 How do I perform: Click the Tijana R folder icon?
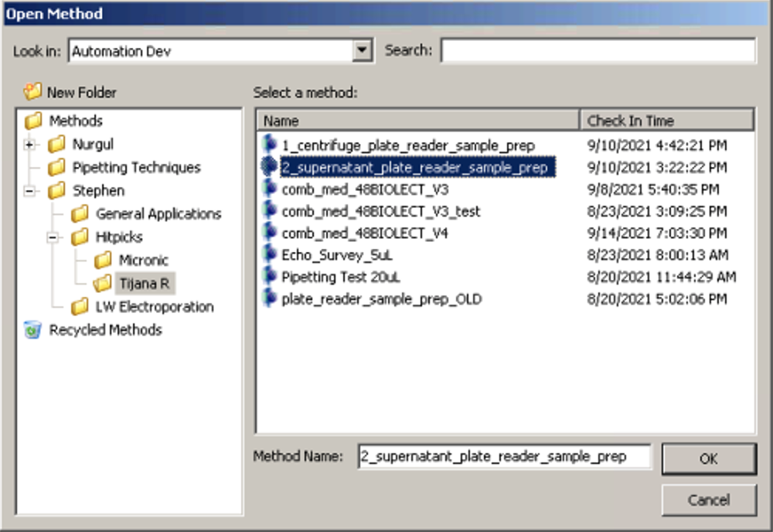(x=103, y=283)
